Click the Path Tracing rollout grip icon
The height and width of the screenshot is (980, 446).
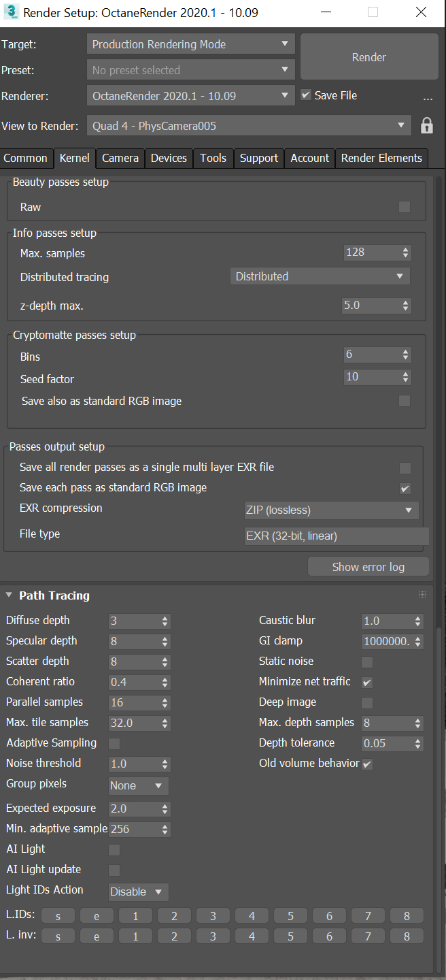[422, 595]
